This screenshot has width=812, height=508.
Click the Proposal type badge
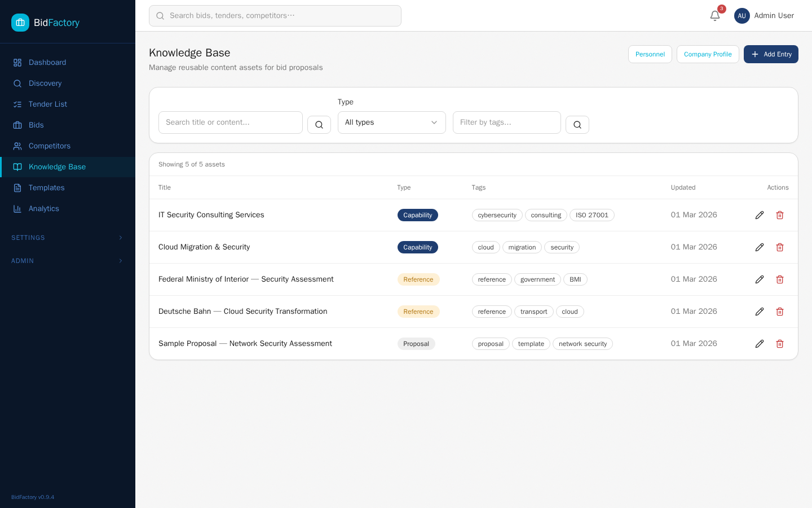point(416,344)
